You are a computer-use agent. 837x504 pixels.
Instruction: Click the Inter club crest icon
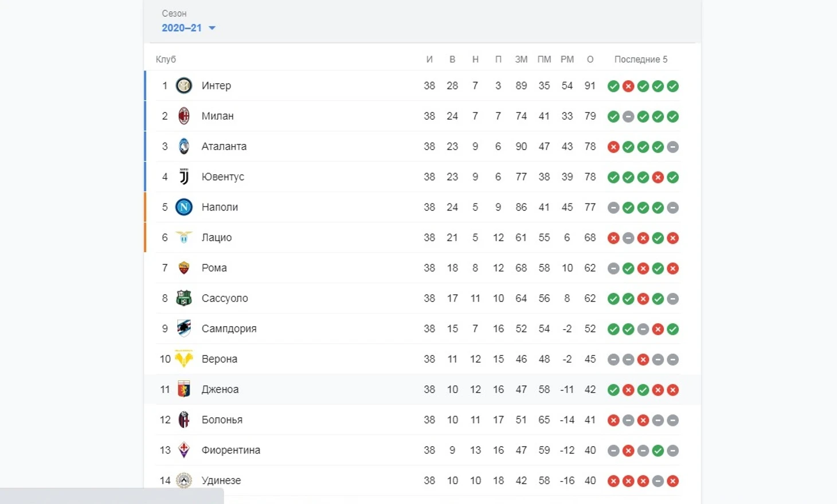click(x=184, y=86)
